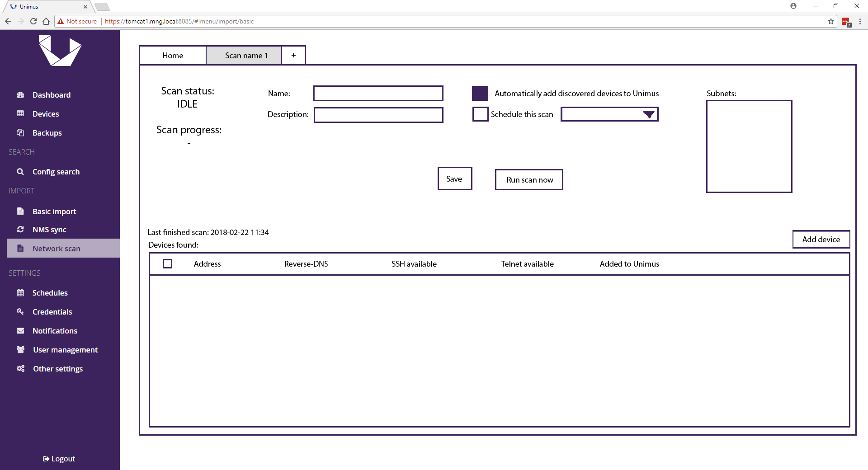Click the SSH available column header
The image size is (868, 470).
pos(414,264)
